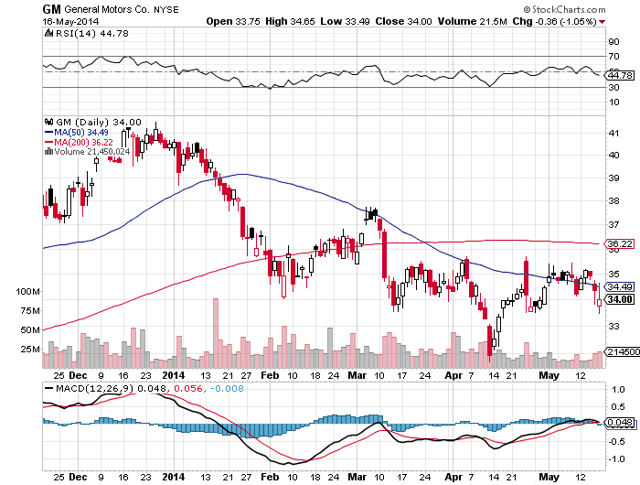Click the 34.00 last price axis tag
The height and width of the screenshot is (485, 640).
point(620,300)
